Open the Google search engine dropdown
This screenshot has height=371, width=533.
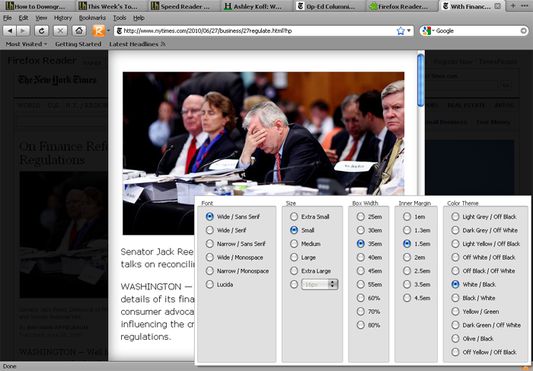tap(428, 31)
